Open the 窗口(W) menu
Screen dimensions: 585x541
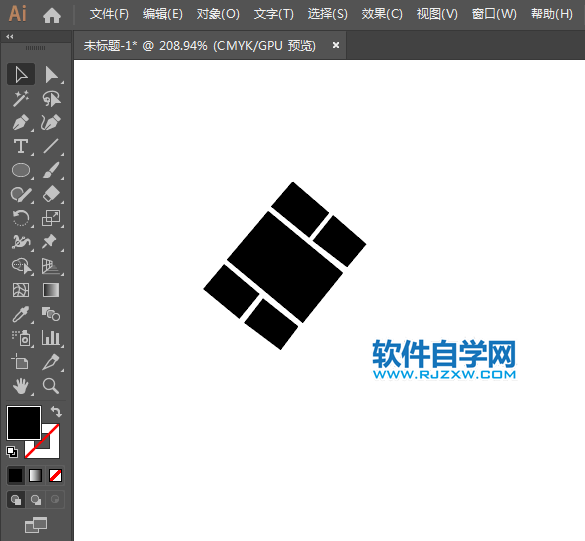tap(494, 14)
